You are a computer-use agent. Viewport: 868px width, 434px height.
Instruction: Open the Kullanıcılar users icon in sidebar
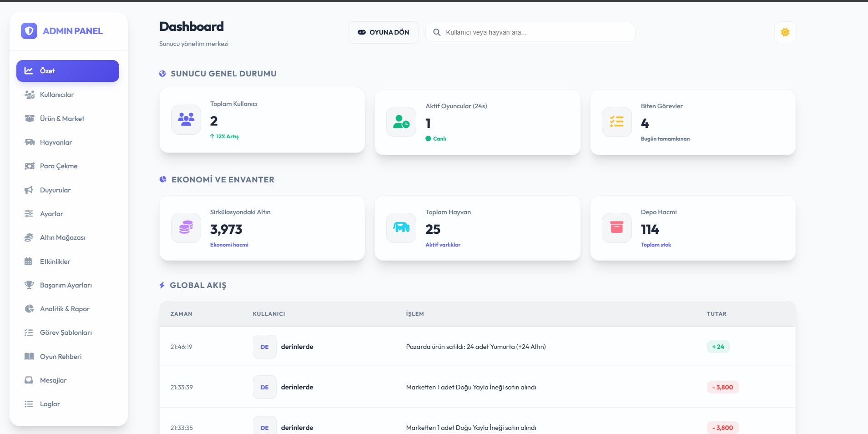30,95
